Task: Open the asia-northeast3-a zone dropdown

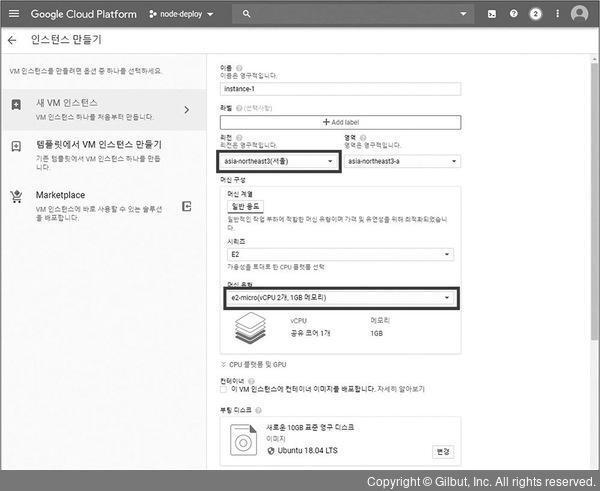Action: 402,161
